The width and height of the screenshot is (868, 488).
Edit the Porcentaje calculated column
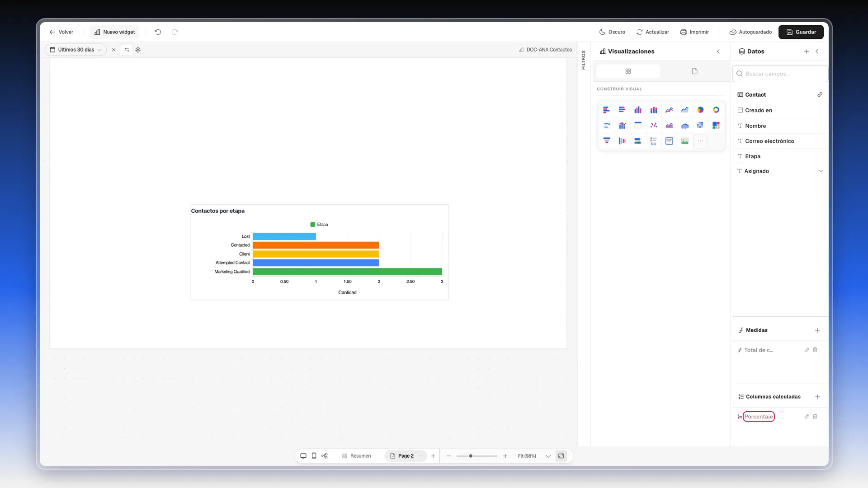(x=807, y=417)
